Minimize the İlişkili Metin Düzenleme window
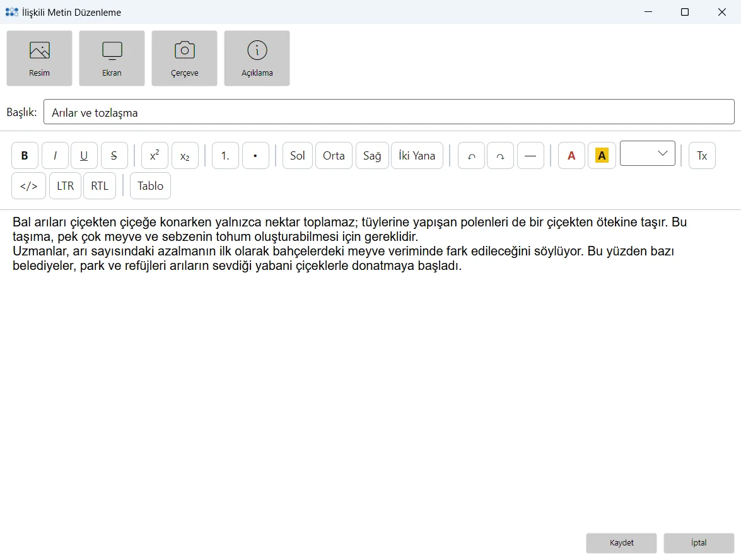 [x=648, y=12]
